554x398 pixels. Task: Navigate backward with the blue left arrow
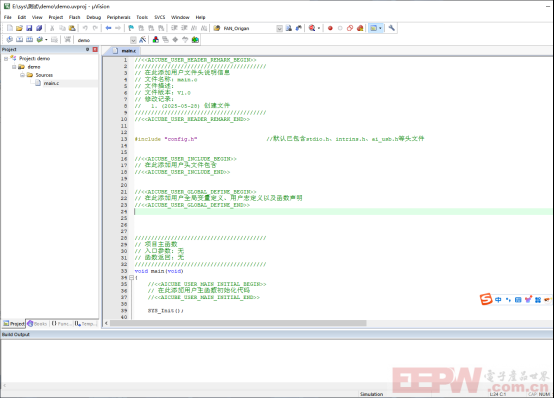[108, 28]
